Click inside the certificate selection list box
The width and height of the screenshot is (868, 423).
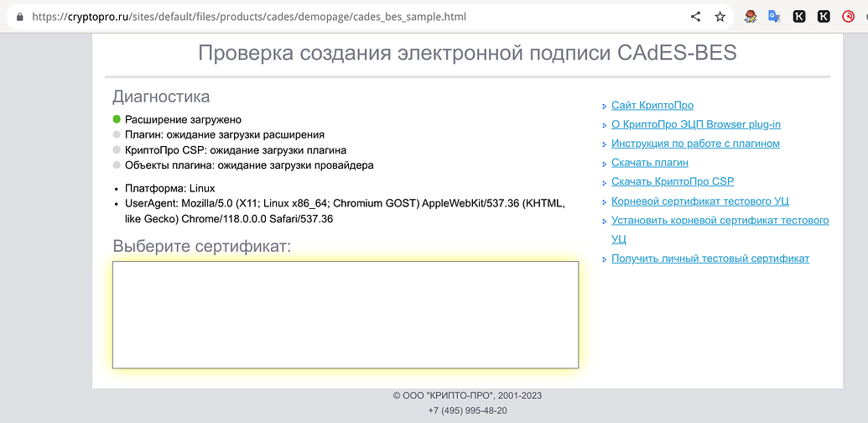[x=345, y=315]
